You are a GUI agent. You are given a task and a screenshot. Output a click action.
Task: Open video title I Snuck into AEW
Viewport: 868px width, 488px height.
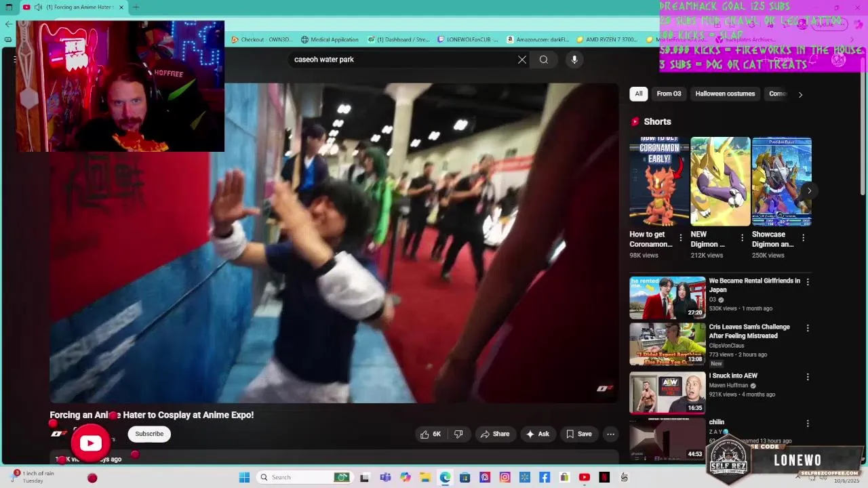[x=733, y=375]
